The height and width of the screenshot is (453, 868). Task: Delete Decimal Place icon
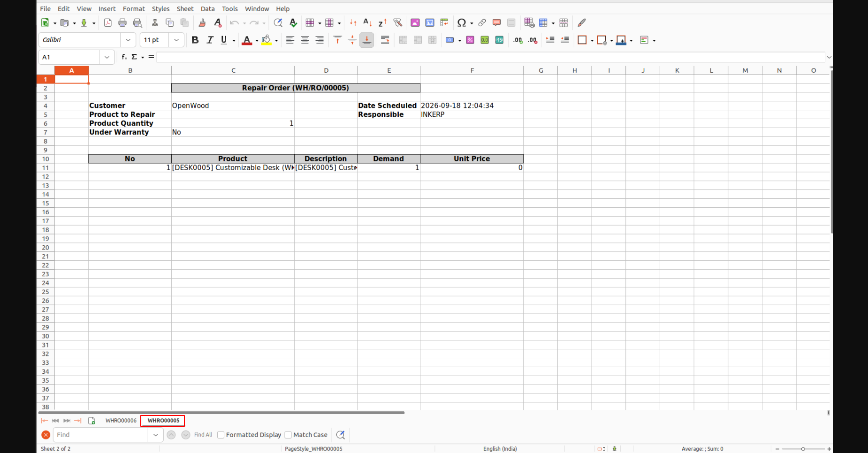pyautogui.click(x=533, y=40)
